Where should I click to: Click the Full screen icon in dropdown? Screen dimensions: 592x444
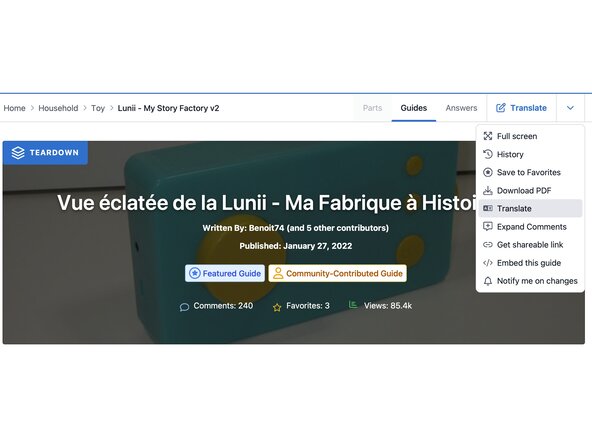click(488, 136)
